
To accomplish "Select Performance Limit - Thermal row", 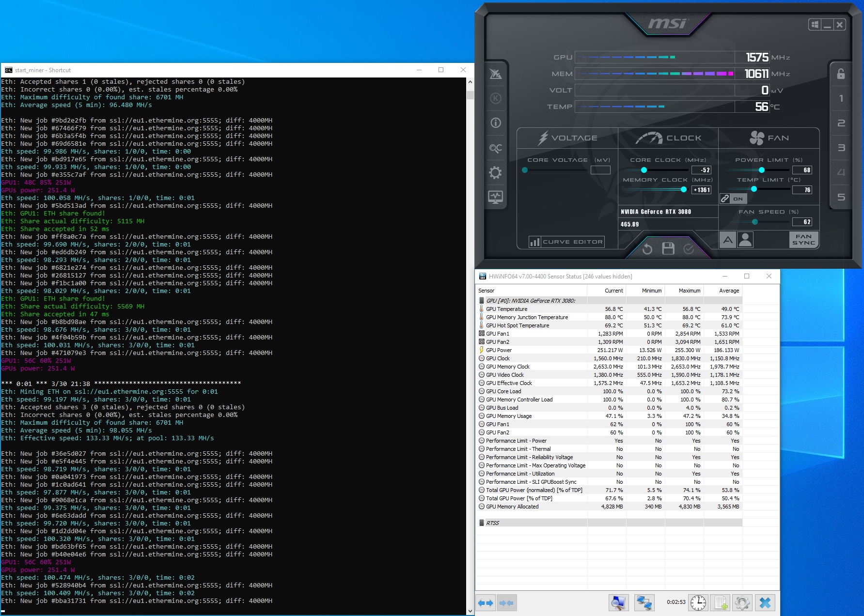I will [x=609, y=449].
